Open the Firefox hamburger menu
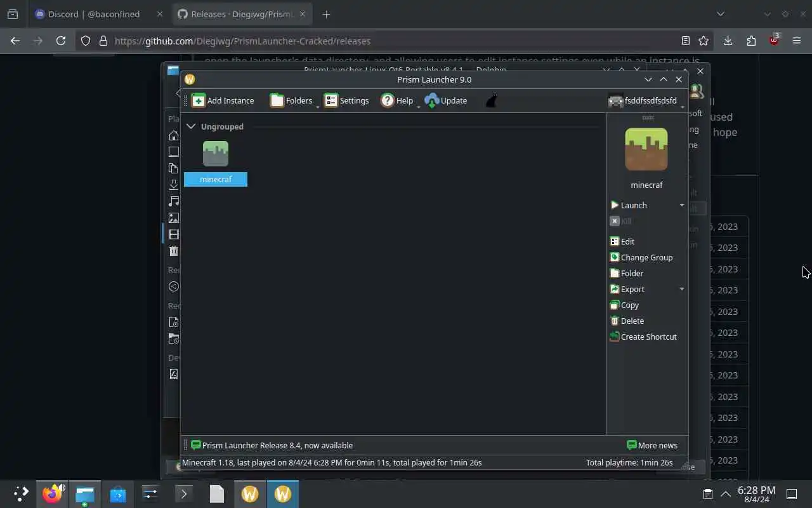 797,41
